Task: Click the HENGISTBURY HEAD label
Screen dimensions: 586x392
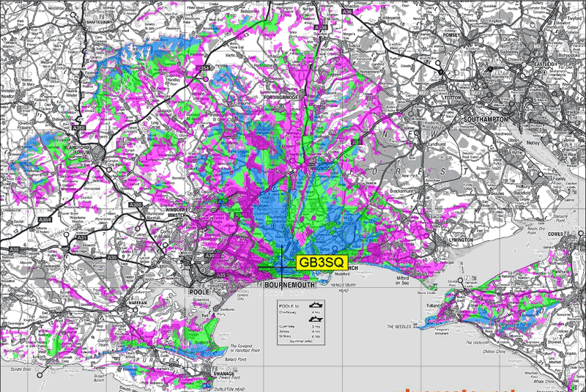Action: 344,287
